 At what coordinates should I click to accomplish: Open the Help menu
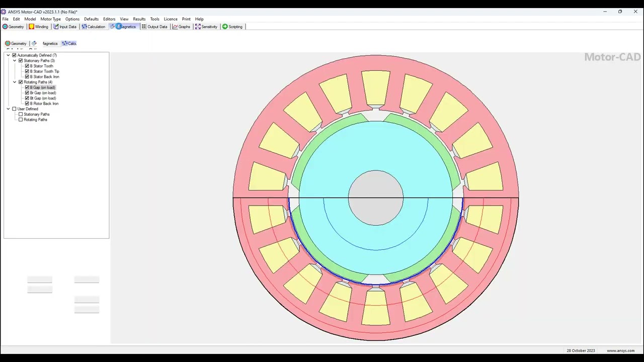click(x=199, y=19)
